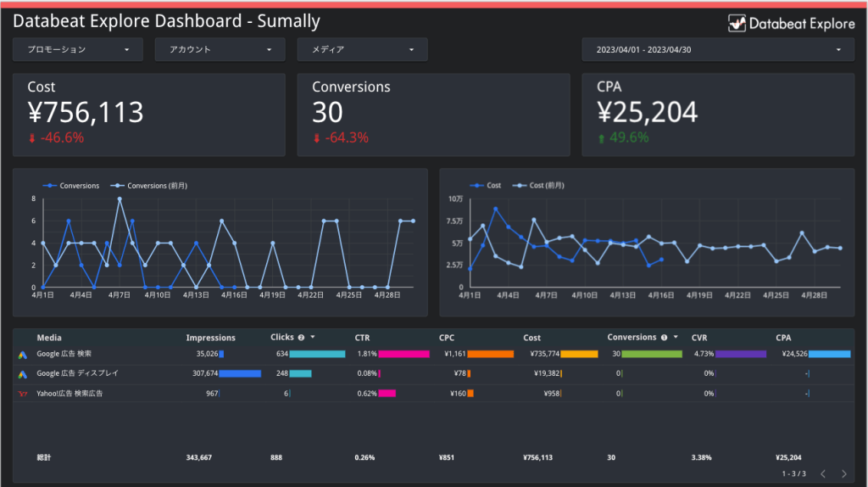Open the メディア filter dropdown
Screen dimensions: 868x487
(362, 49)
